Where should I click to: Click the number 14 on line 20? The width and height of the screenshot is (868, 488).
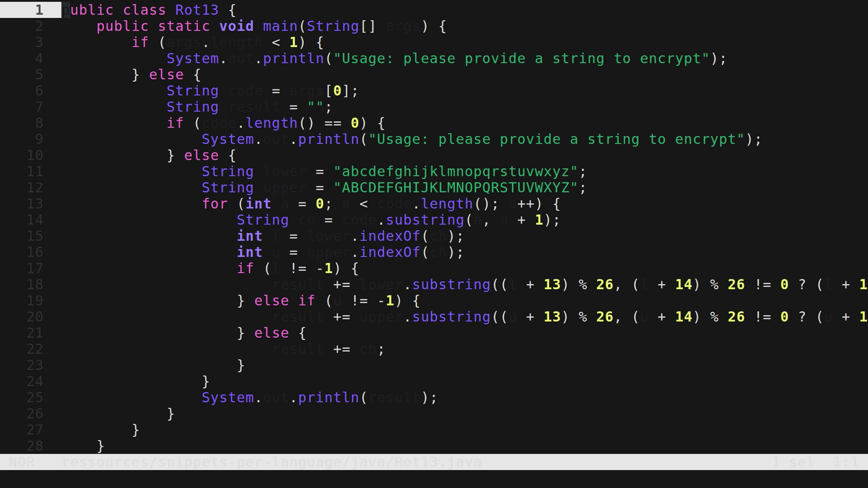coord(684,317)
